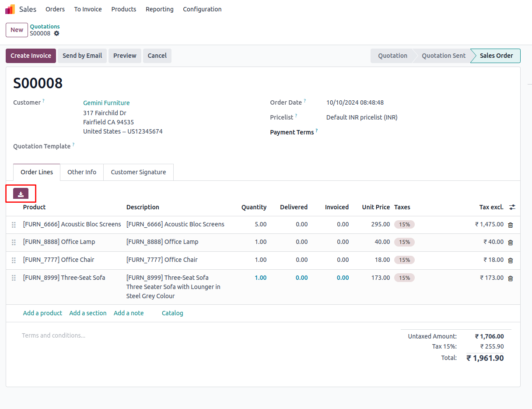Open the gear actions menu beside S00008
Screen dimensions: 532x409
click(56, 33)
